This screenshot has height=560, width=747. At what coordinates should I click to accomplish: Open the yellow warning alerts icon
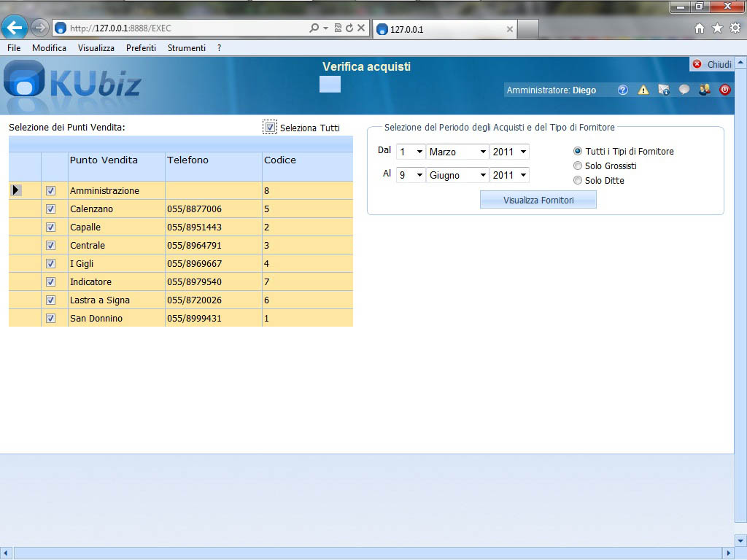pos(643,90)
